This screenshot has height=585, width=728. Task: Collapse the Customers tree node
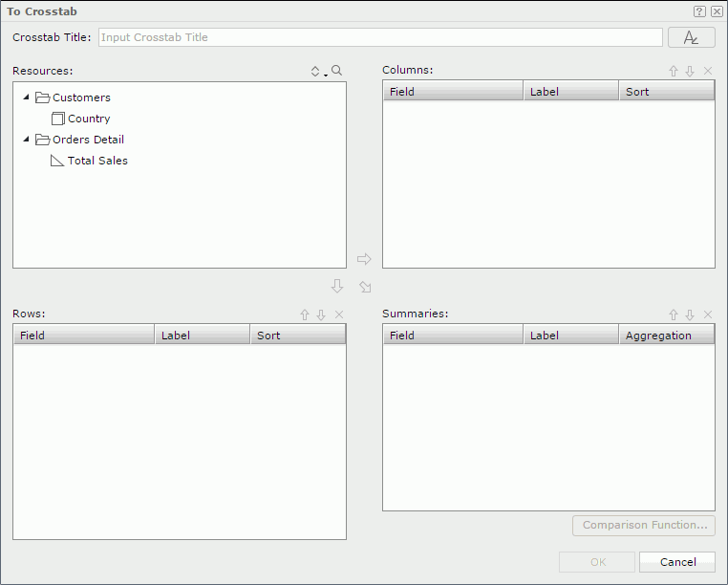(27, 97)
